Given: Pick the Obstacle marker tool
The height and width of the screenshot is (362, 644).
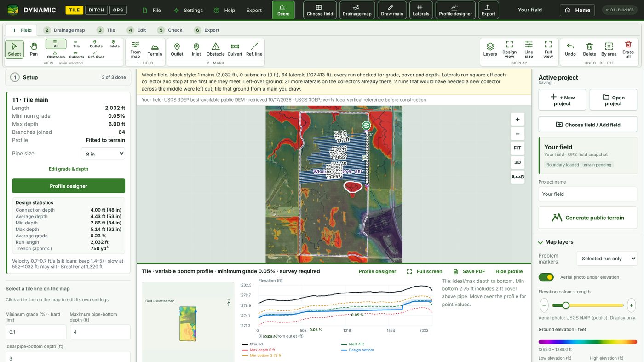Looking at the screenshot, I should [x=215, y=49].
